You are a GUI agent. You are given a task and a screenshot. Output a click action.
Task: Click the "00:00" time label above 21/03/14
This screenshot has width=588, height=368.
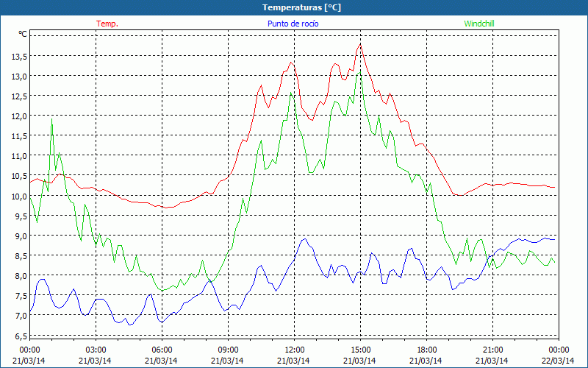pos(29,350)
